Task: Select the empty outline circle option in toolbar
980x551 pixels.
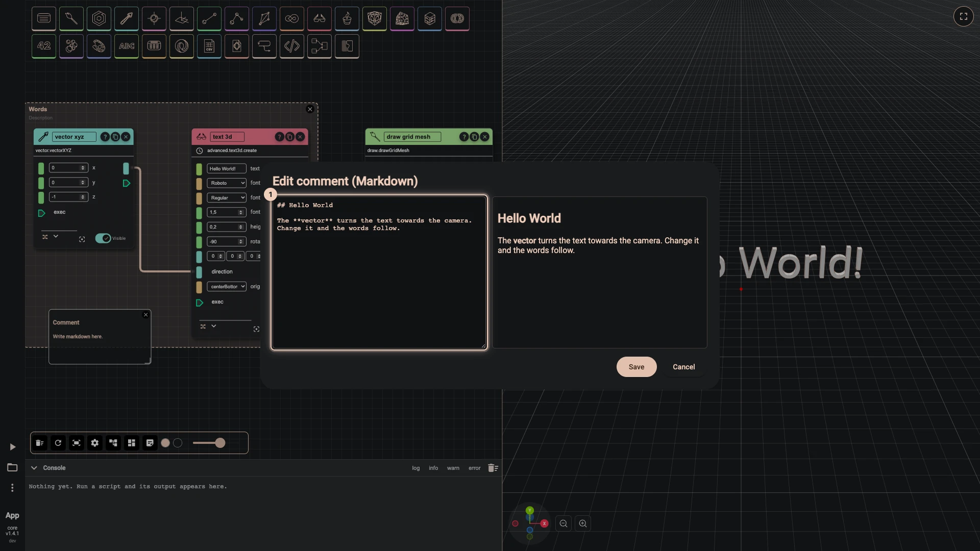Action: [x=178, y=443]
